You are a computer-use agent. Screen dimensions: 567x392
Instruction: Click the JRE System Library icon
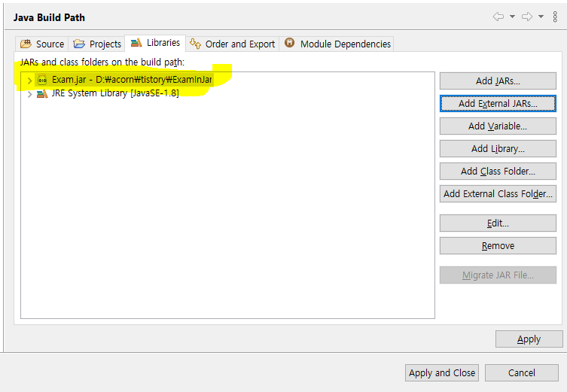[x=42, y=93]
